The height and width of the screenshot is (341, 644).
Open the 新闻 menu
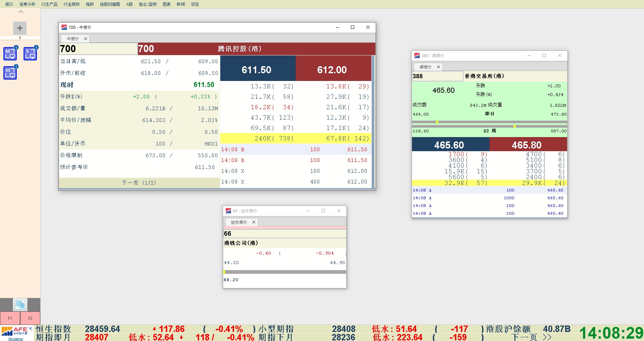click(181, 4)
